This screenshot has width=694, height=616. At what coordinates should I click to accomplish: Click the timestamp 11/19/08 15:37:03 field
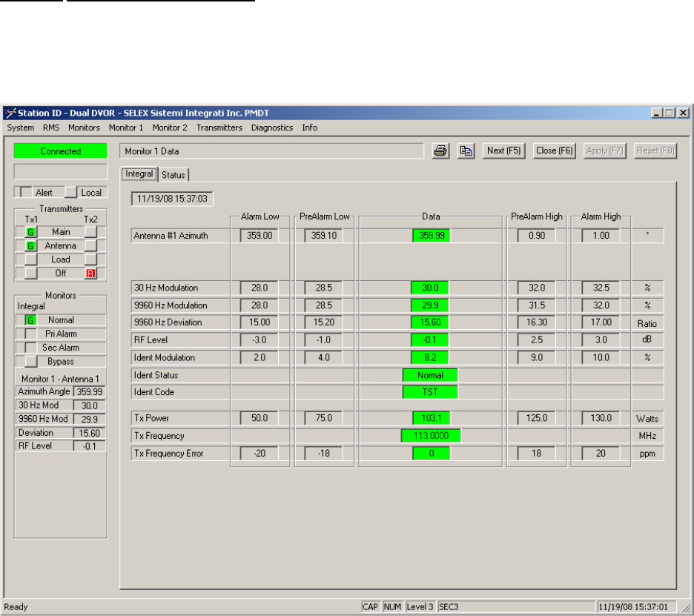[x=172, y=199]
